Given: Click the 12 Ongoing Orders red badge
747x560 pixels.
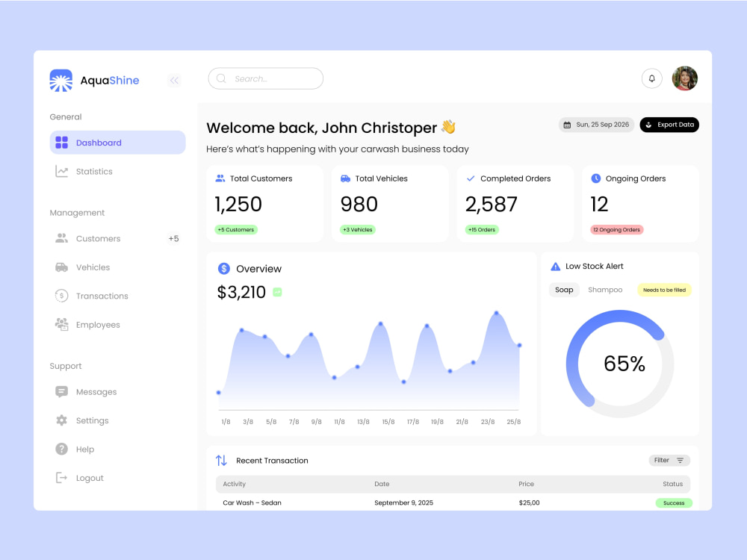Looking at the screenshot, I should [617, 229].
